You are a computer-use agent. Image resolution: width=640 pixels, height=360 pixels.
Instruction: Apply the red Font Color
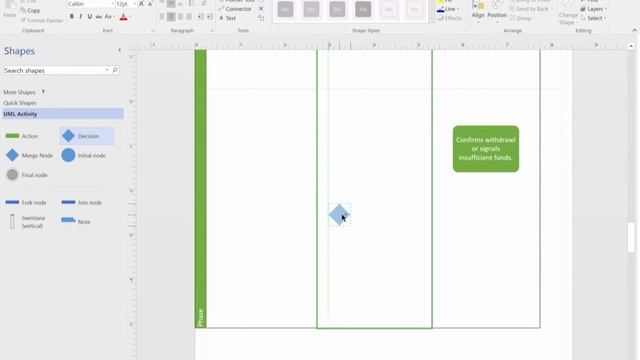click(x=123, y=17)
